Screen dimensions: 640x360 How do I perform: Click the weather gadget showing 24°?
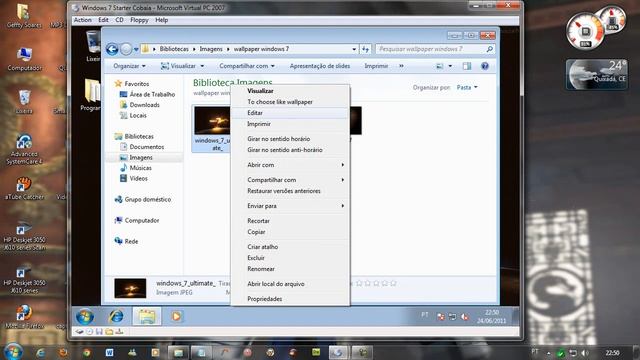(597, 74)
